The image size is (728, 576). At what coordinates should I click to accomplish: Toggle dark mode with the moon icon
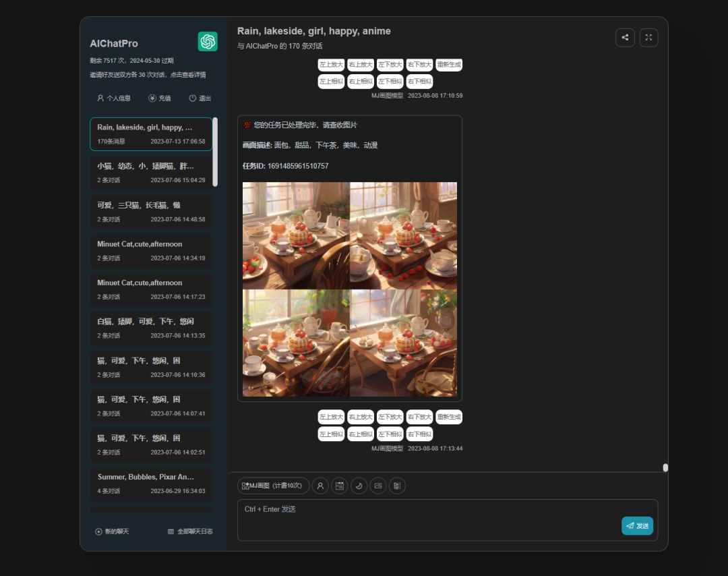[359, 486]
